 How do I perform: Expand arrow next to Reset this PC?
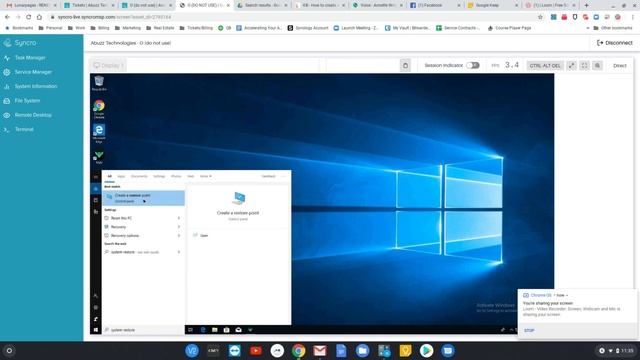[179, 218]
